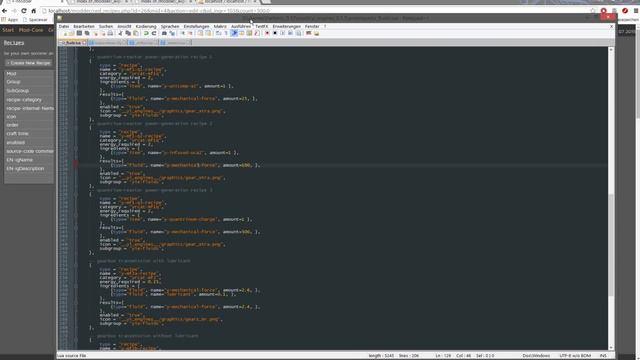Select the active .lua document tab
This screenshot has height=360, width=640.
[73, 42]
